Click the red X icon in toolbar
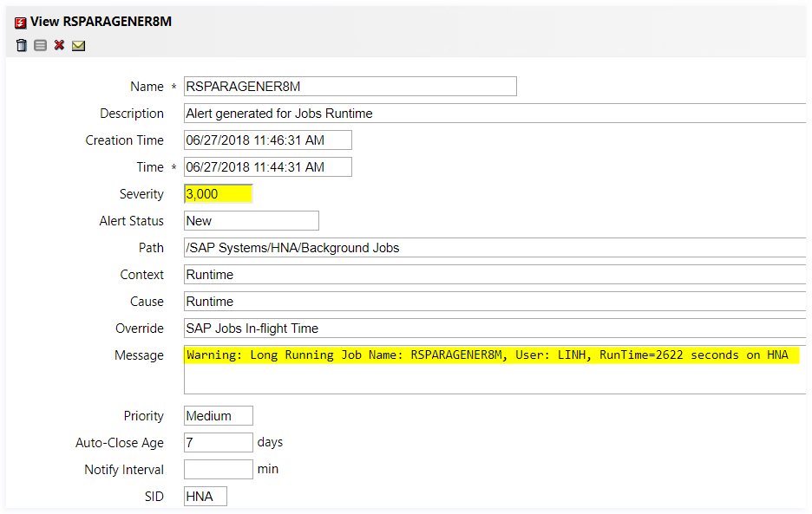Image resolution: width=812 pixels, height=514 pixels. [59, 45]
